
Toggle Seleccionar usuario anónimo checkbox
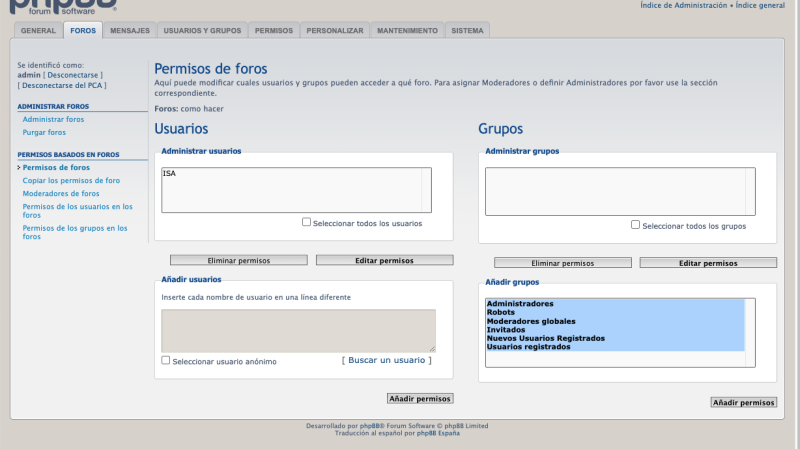pos(166,360)
